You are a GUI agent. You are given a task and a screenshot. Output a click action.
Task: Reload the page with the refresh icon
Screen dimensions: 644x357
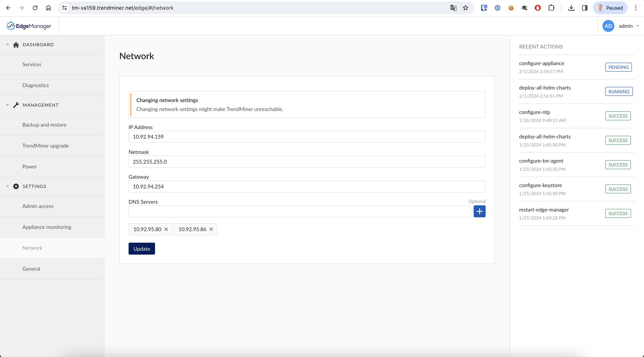35,8
